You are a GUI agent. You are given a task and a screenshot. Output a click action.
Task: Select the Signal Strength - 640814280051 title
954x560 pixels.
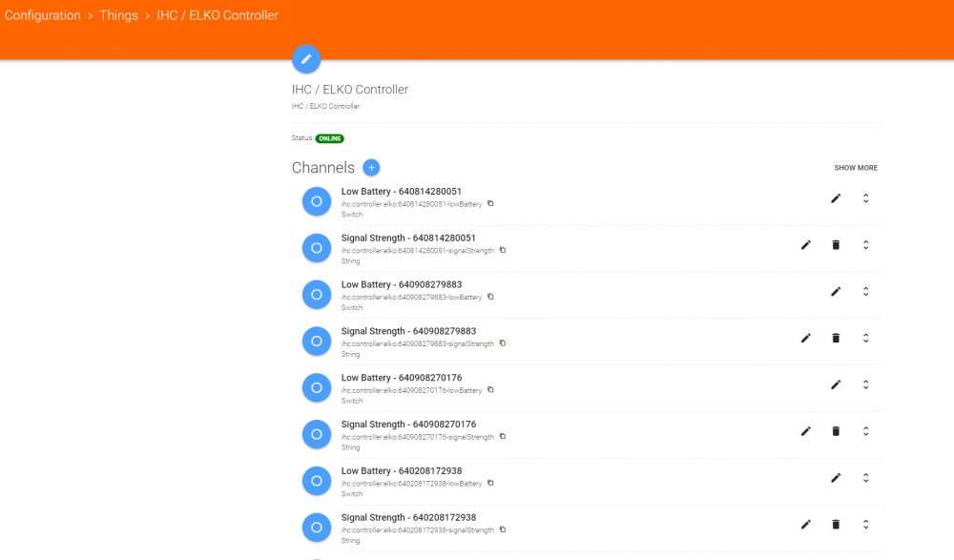point(408,238)
